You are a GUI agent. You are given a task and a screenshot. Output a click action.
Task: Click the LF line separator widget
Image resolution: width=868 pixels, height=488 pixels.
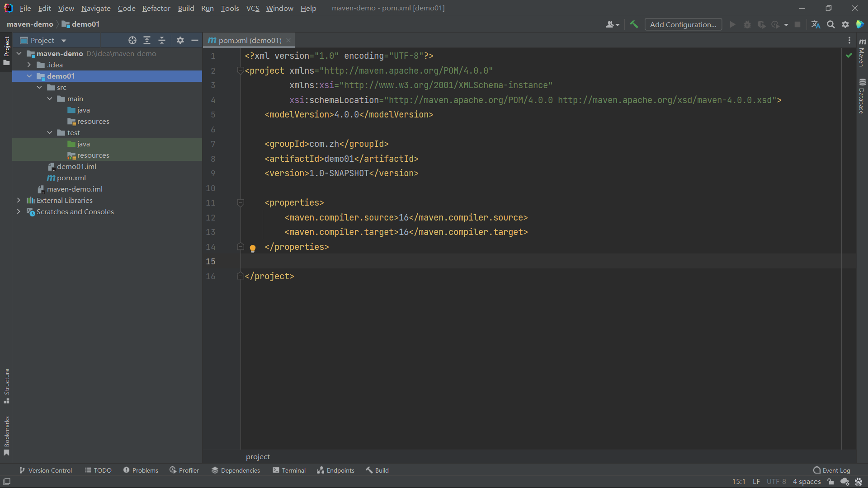[756, 482]
